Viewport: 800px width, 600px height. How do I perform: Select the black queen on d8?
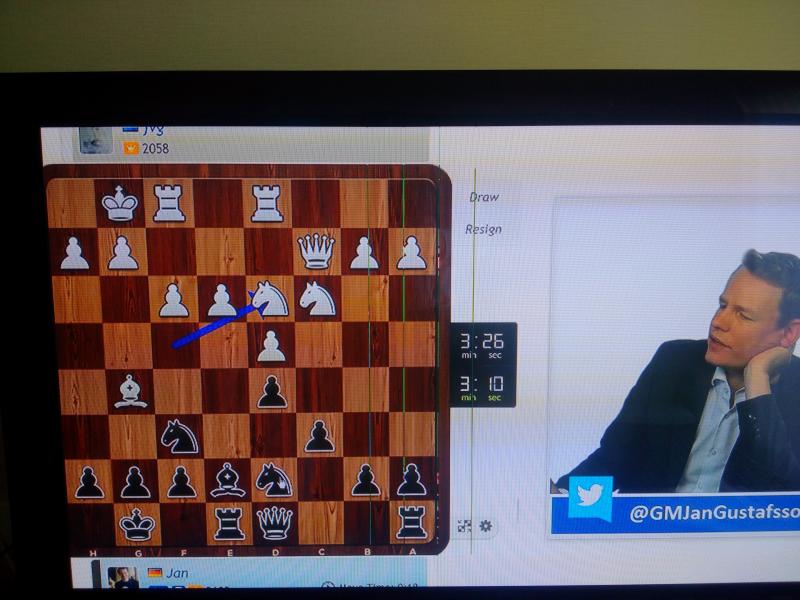[x=274, y=522]
